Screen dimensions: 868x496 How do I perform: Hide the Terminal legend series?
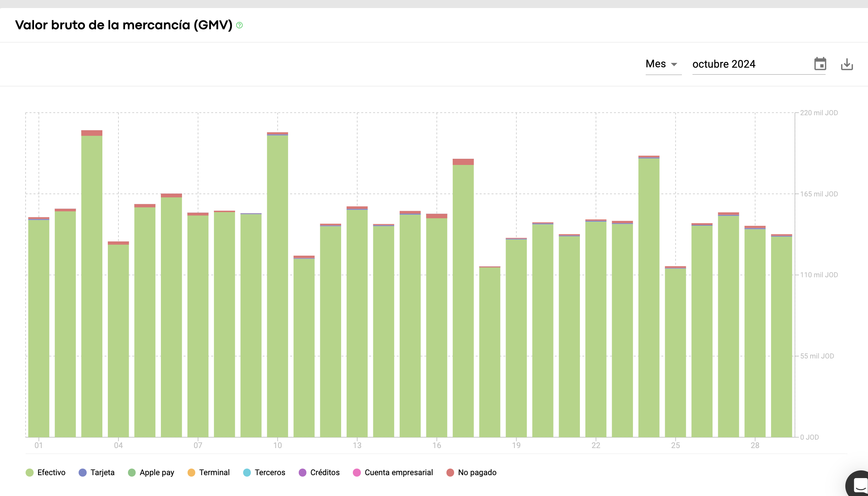pos(214,472)
